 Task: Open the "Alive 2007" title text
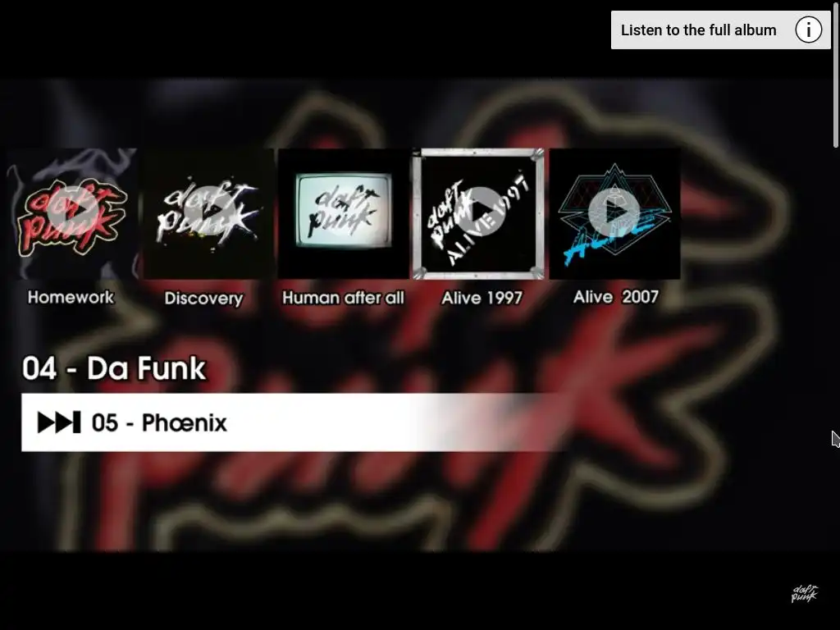click(x=615, y=297)
